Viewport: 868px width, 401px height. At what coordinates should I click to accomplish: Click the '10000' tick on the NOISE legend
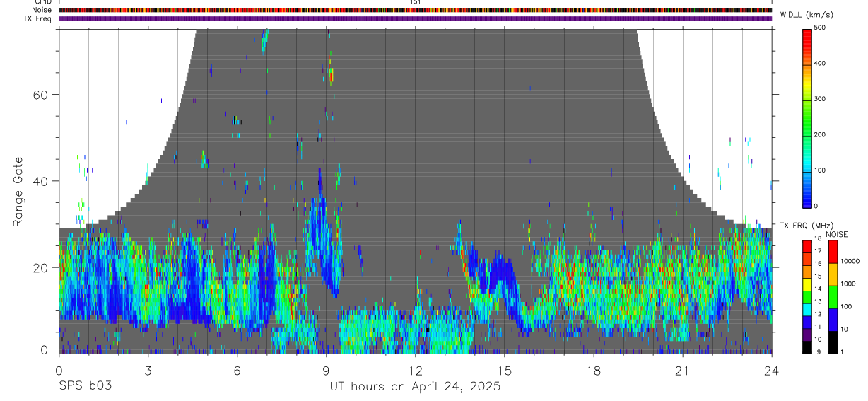(x=850, y=262)
